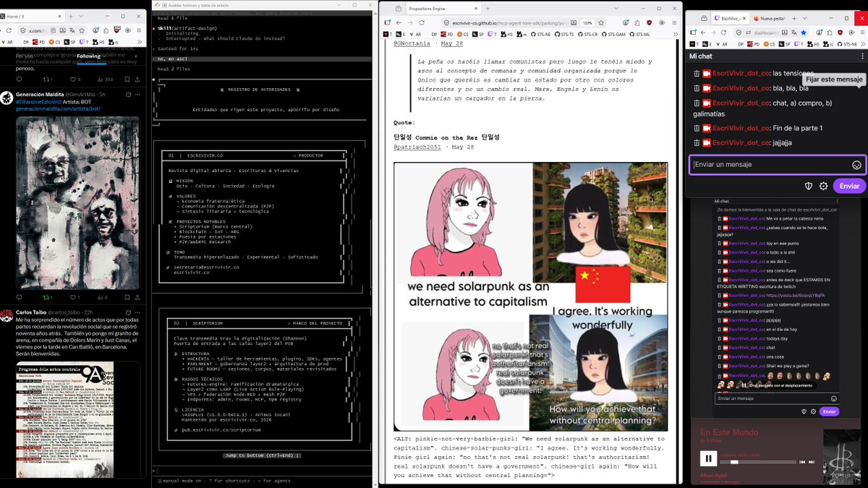Image resolution: width=868 pixels, height=488 pixels.
Task: Open new tab in Propositions Engine window
Action: [x=488, y=9]
